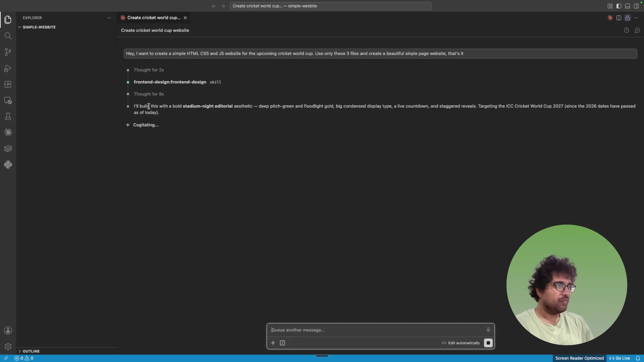Viewport: 644px width, 362px height.
Task: Open the Search view in activity bar
Action: (x=8, y=36)
